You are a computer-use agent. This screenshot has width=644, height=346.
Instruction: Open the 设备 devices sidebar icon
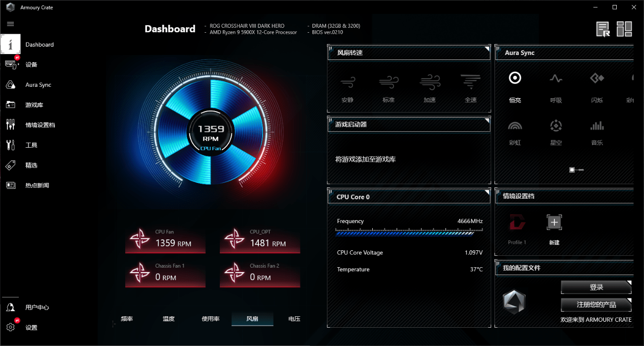11,64
